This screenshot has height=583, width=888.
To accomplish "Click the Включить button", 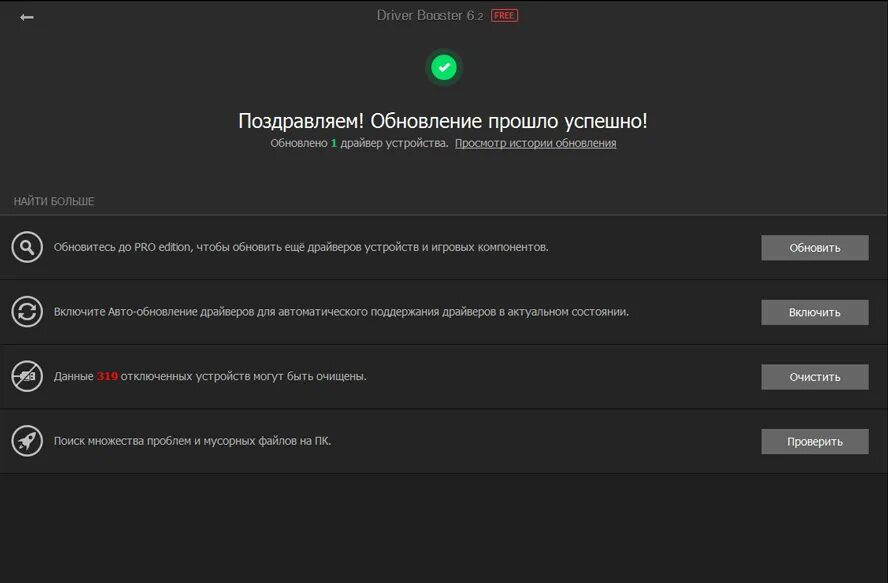I will [814, 312].
